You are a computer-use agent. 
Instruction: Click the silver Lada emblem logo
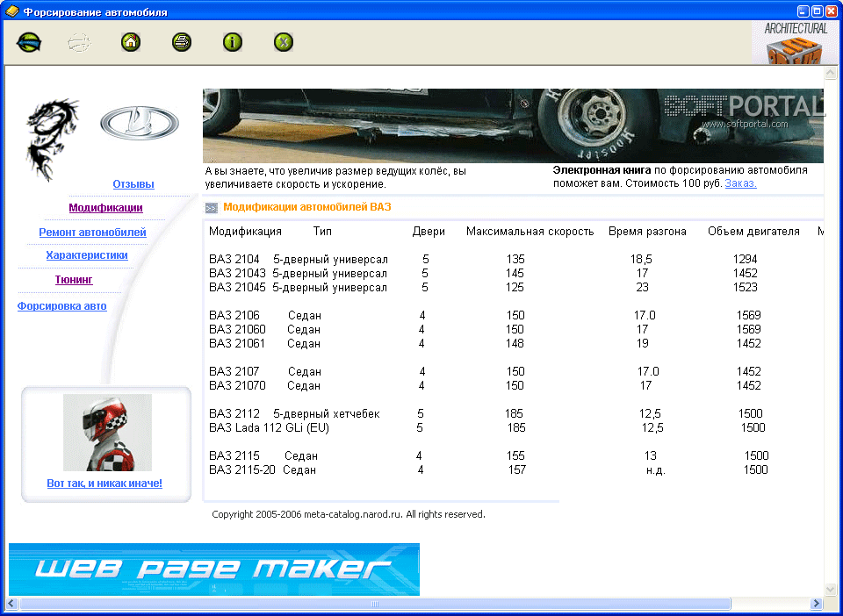click(x=140, y=123)
